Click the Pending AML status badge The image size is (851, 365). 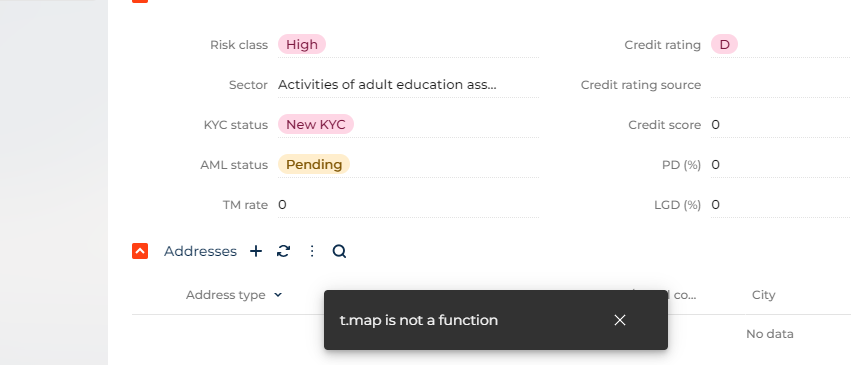pyautogui.click(x=314, y=164)
